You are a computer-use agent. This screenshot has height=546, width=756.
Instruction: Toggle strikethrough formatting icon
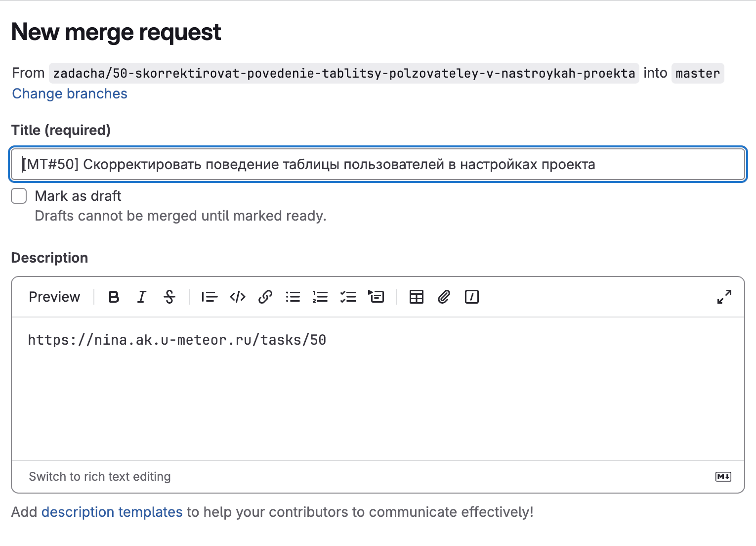pos(169,297)
